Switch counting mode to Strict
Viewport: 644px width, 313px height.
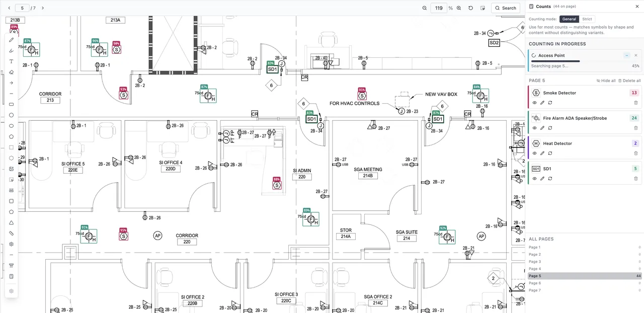coord(587,19)
